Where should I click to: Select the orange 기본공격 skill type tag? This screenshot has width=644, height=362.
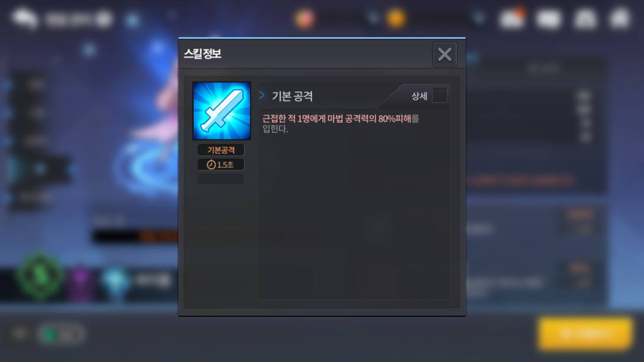(221, 150)
